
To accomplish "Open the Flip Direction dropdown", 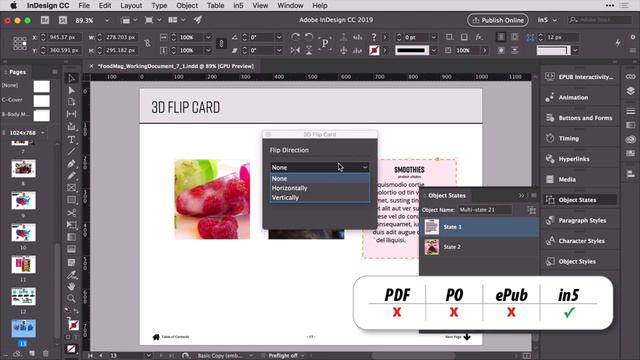I will 320,167.
